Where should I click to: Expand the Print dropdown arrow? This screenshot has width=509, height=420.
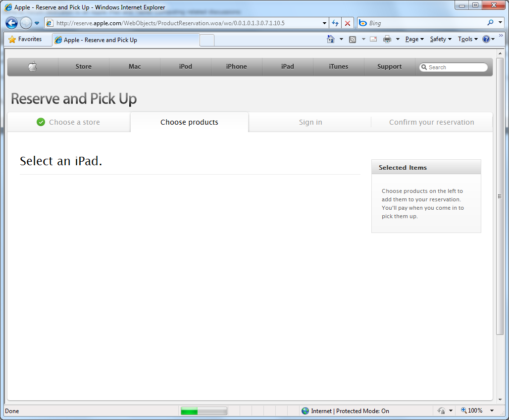(398, 39)
